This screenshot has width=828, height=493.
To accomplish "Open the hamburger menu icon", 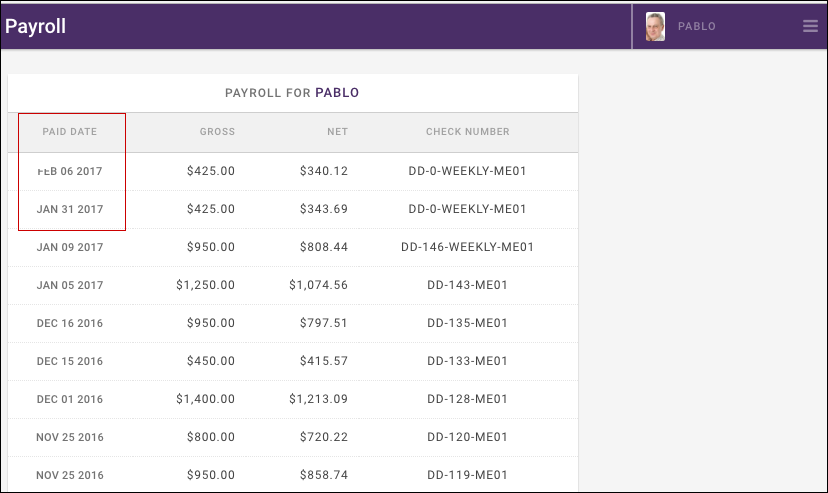I will [x=810, y=27].
